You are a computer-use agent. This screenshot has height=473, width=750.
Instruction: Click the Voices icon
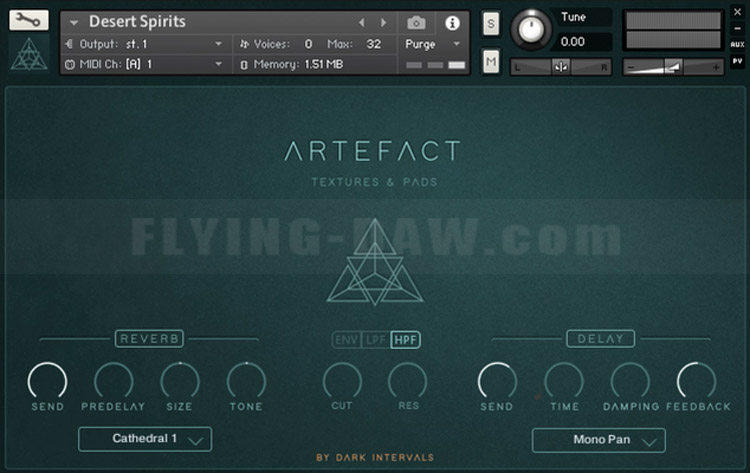tap(244, 44)
